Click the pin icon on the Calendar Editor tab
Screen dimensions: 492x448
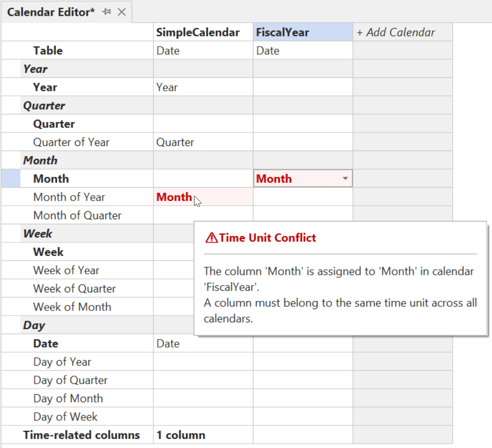pos(107,12)
